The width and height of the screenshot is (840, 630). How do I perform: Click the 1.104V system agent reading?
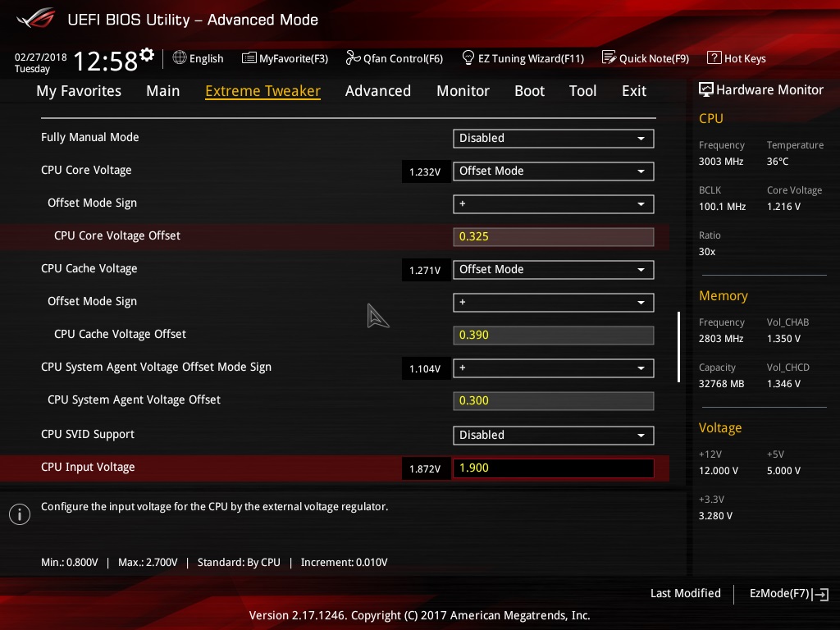[x=425, y=369]
